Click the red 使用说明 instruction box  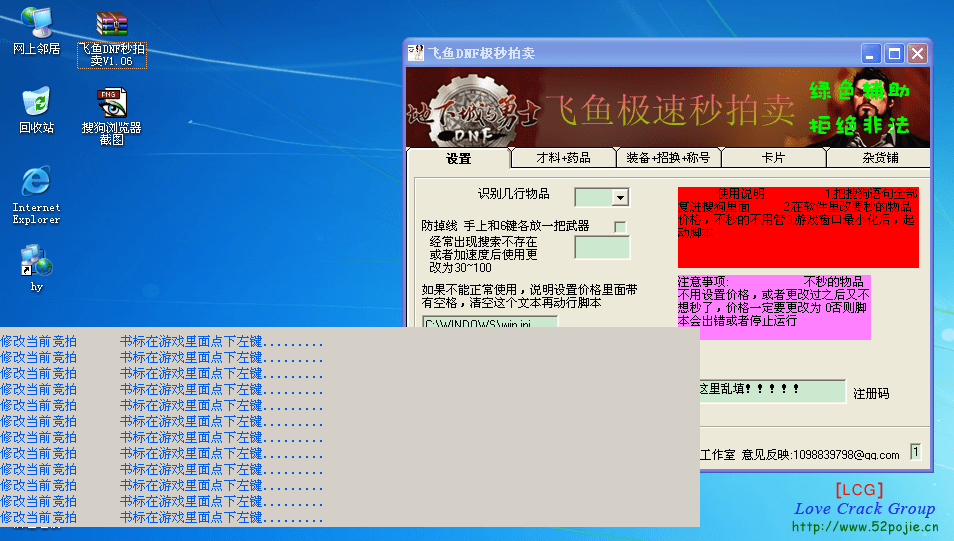click(x=798, y=227)
